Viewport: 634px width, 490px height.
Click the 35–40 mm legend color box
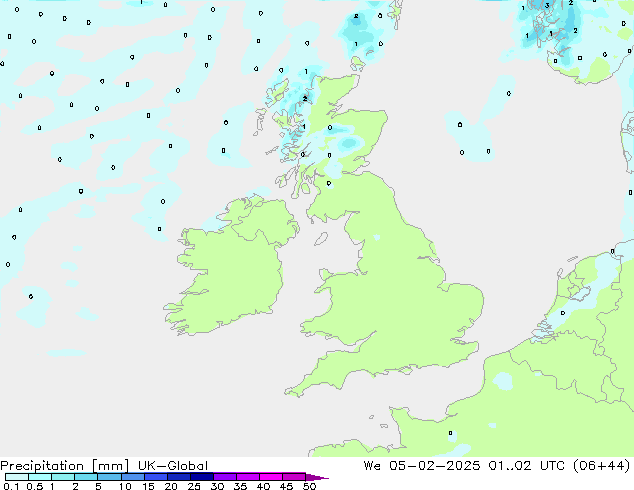(247, 477)
